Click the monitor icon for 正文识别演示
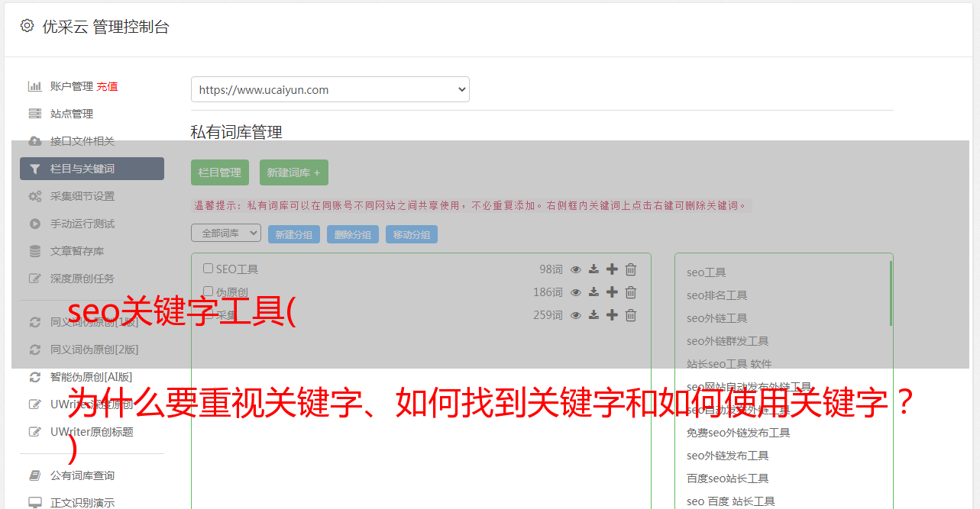 [x=34, y=503]
